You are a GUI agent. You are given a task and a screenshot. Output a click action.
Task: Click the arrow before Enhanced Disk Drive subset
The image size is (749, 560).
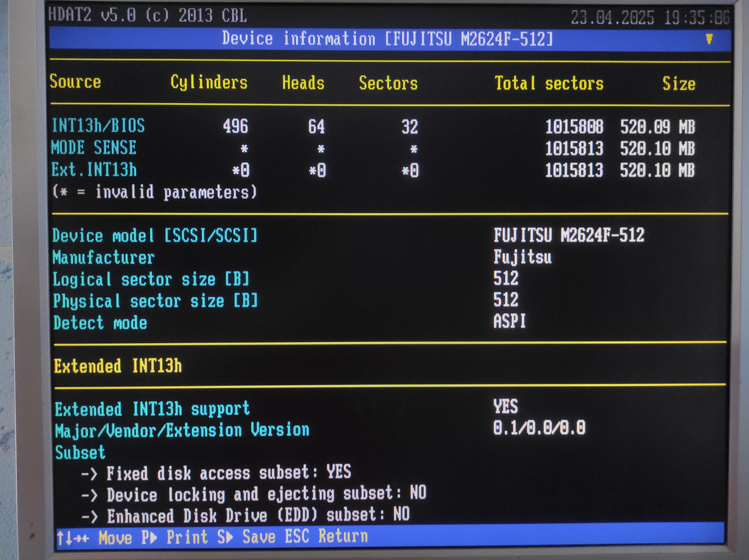click(89, 516)
